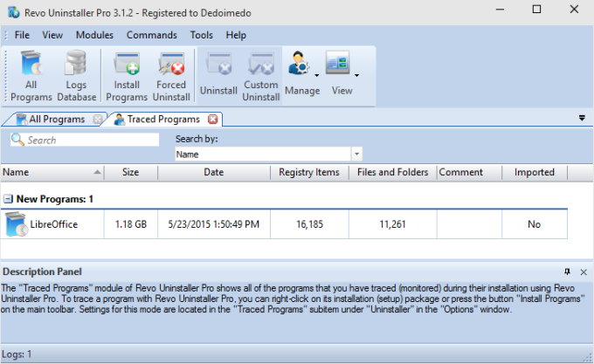
Task: Sort by Registry Items column header
Action: point(309,172)
